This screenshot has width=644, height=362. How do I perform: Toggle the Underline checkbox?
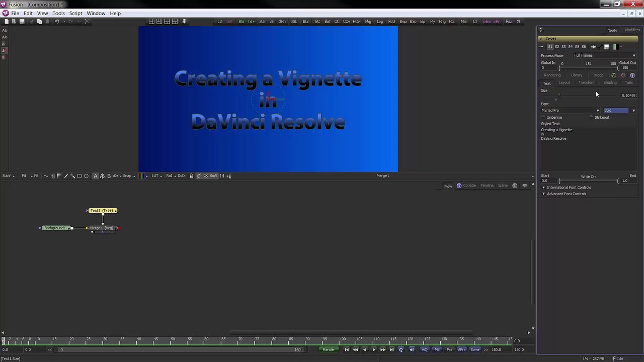point(543,117)
